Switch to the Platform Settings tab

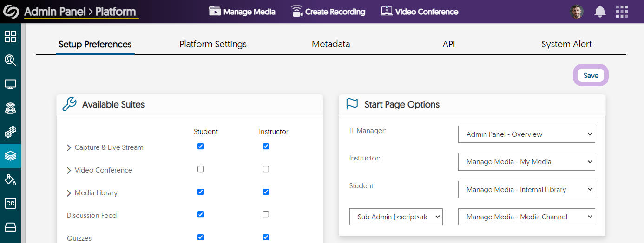pos(213,45)
